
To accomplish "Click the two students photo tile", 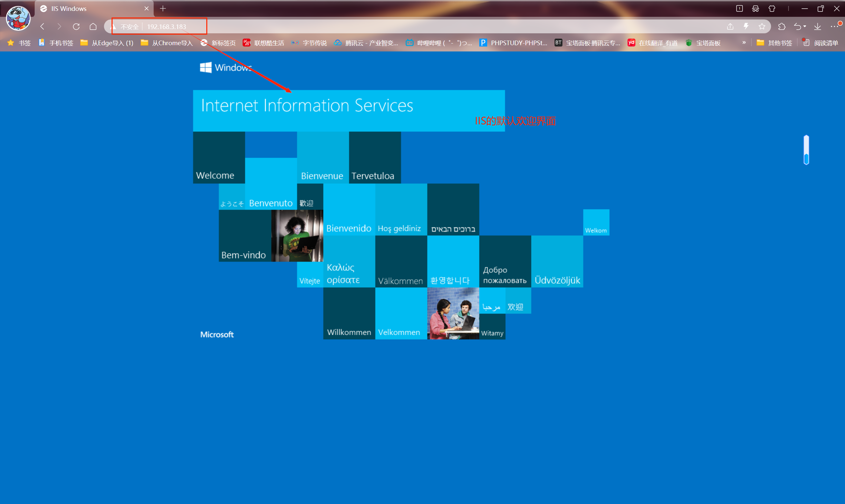I will [x=453, y=313].
